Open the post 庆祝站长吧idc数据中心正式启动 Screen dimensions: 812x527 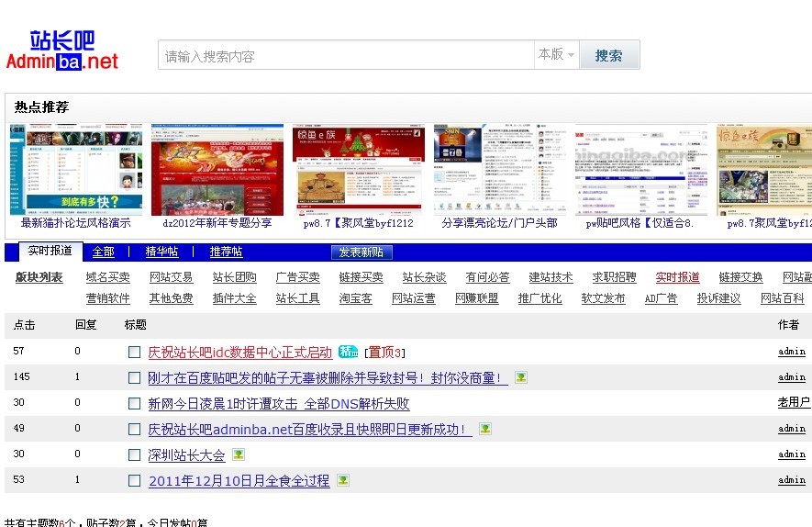pyautogui.click(x=240, y=353)
